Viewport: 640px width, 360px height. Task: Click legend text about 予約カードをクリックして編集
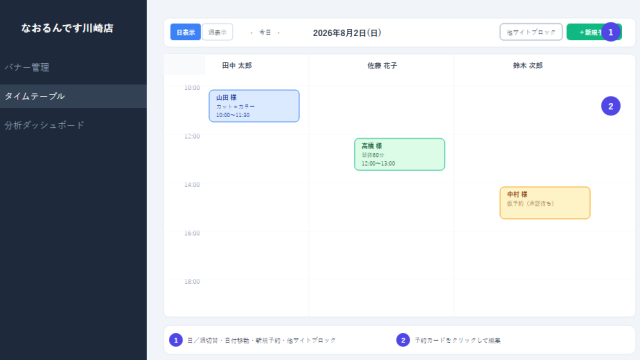458,340
